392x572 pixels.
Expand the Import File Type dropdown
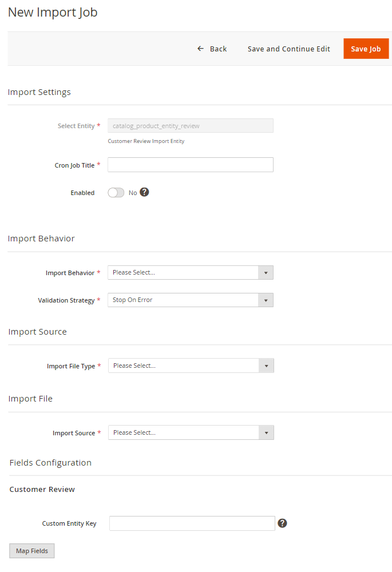[191, 366]
